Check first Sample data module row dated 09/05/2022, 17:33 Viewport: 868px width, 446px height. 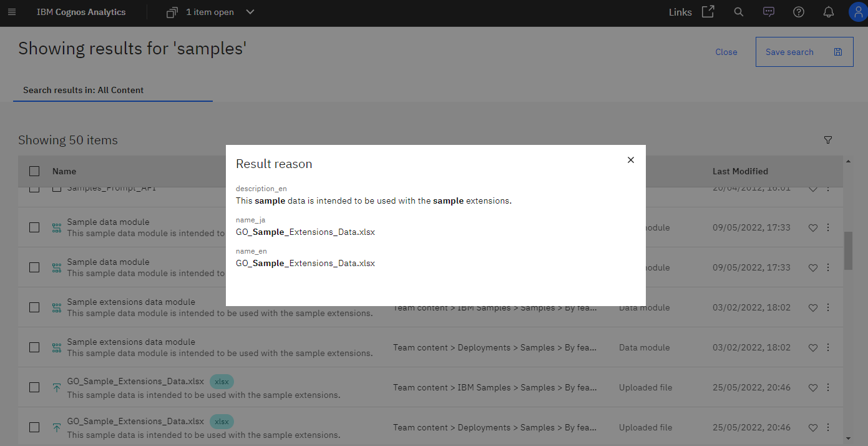tap(34, 227)
